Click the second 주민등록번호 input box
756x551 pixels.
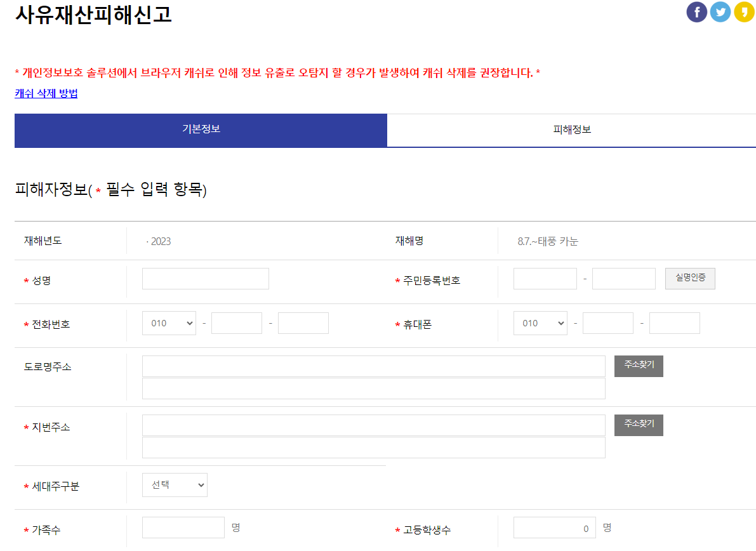tap(623, 278)
